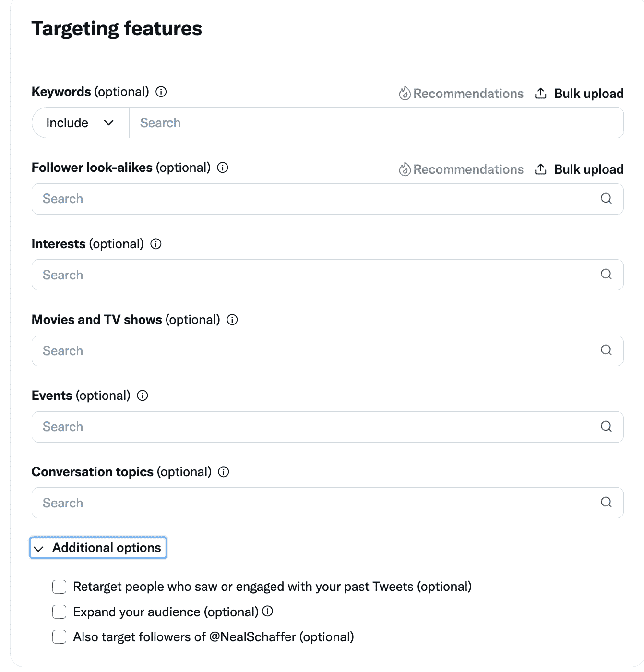Open the Interests tooltip info icon
644x672 pixels.
(156, 244)
